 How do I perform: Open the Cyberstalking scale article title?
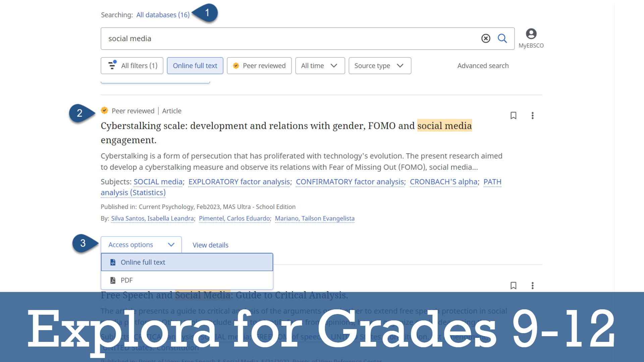[x=286, y=133]
